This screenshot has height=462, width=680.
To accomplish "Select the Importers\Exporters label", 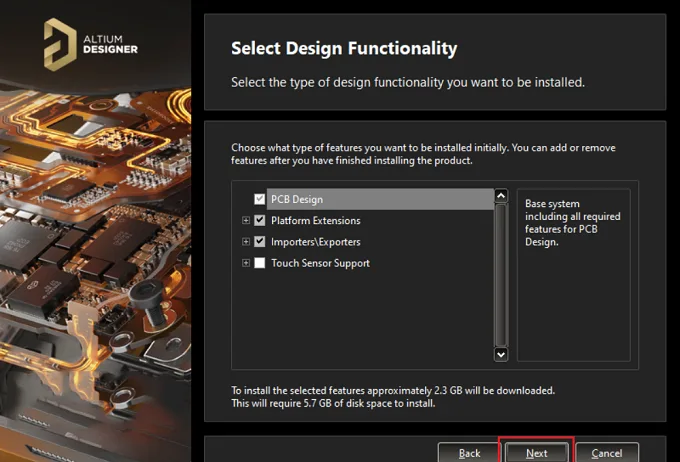I will [316, 242].
